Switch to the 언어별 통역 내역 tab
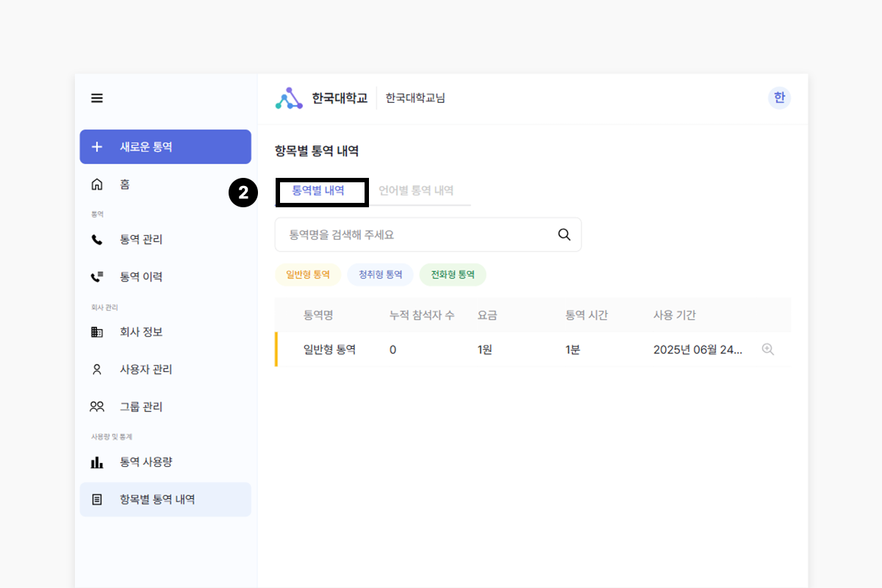 [416, 191]
